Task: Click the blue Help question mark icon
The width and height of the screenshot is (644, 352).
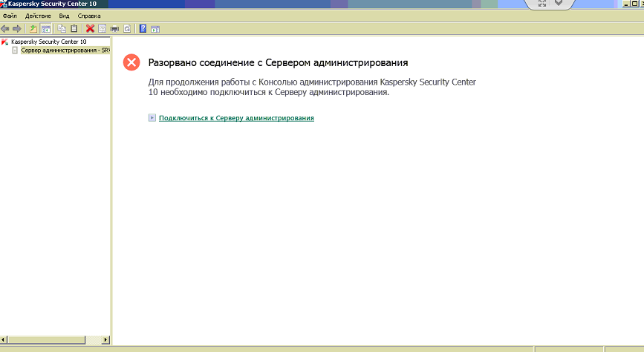Action: click(143, 29)
